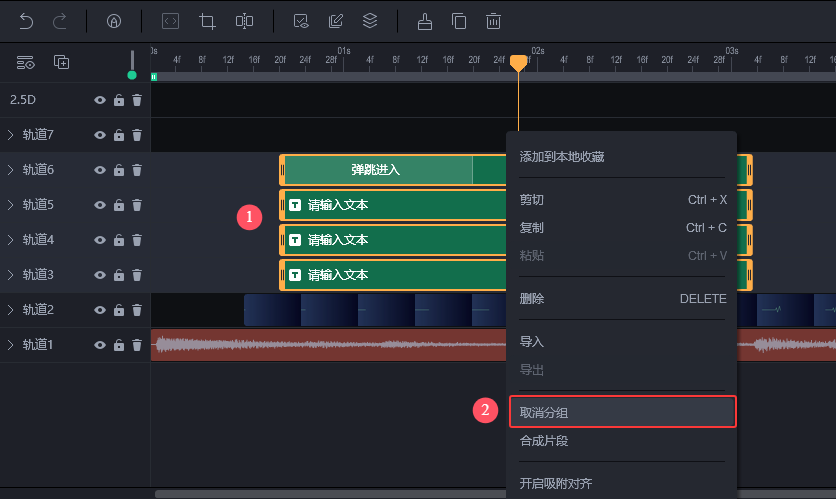Expand the 轨道1 audio track chevron
Viewport: 836px width, 499px height.
(x=11, y=345)
